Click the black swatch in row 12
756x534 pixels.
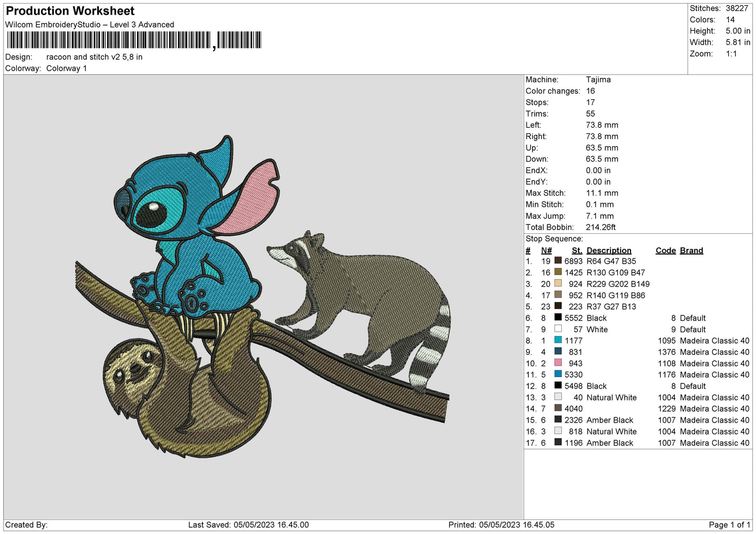558,385
